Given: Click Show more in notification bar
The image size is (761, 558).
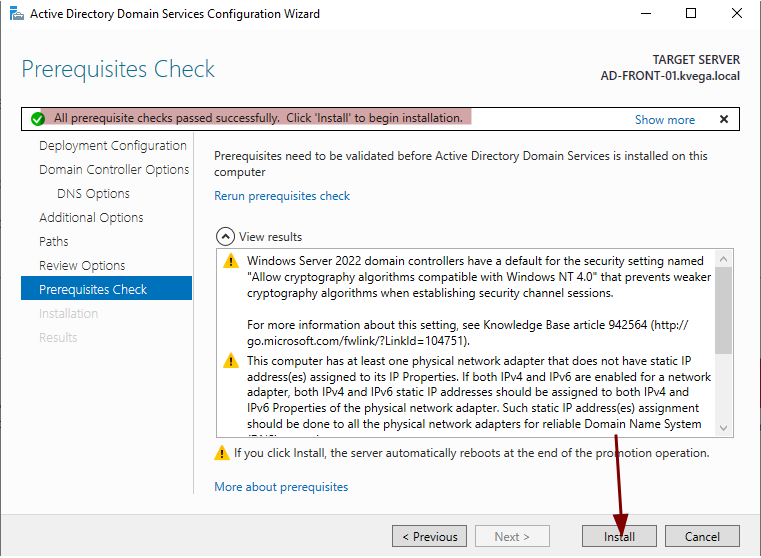Looking at the screenshot, I should click(x=664, y=120).
